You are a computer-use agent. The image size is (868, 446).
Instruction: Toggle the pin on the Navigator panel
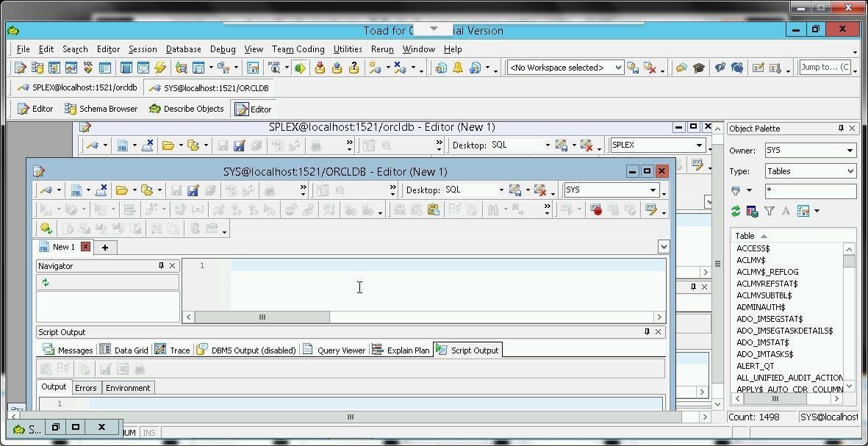[161, 266]
